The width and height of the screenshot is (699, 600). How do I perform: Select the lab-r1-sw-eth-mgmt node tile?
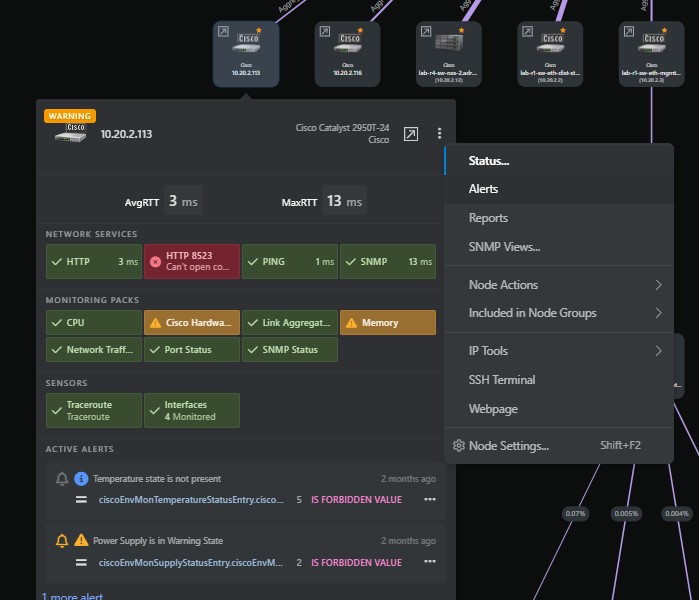pyautogui.click(x=651, y=54)
